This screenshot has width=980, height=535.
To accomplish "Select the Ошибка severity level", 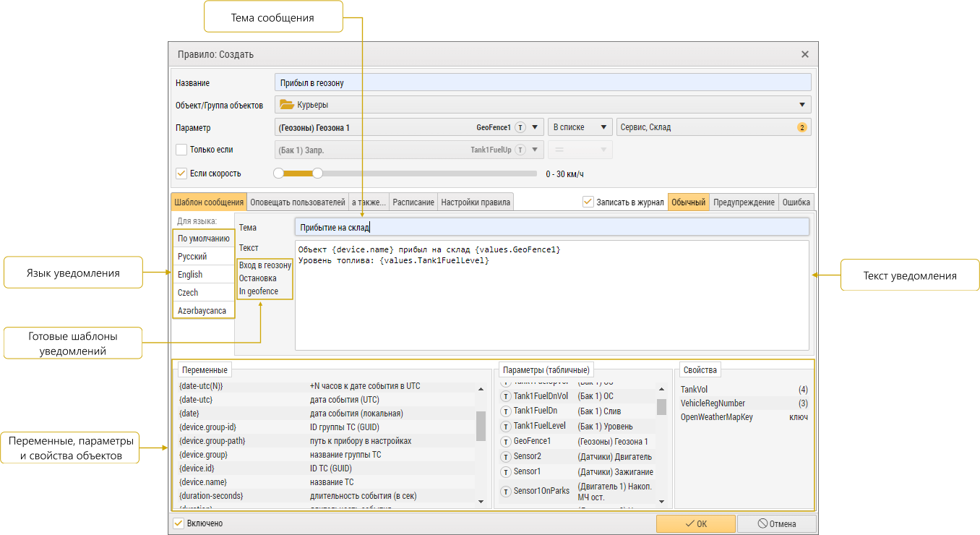I will pos(796,202).
